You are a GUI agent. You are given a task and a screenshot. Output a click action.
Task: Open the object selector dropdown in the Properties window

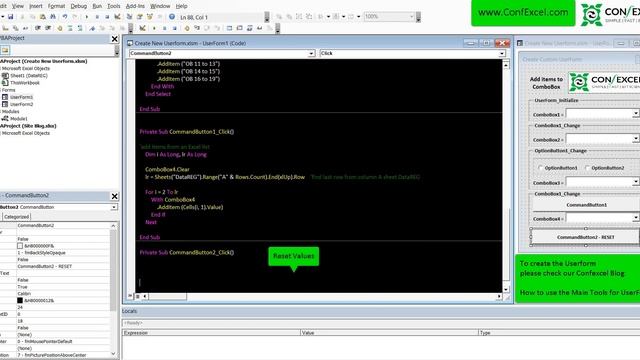click(114, 207)
